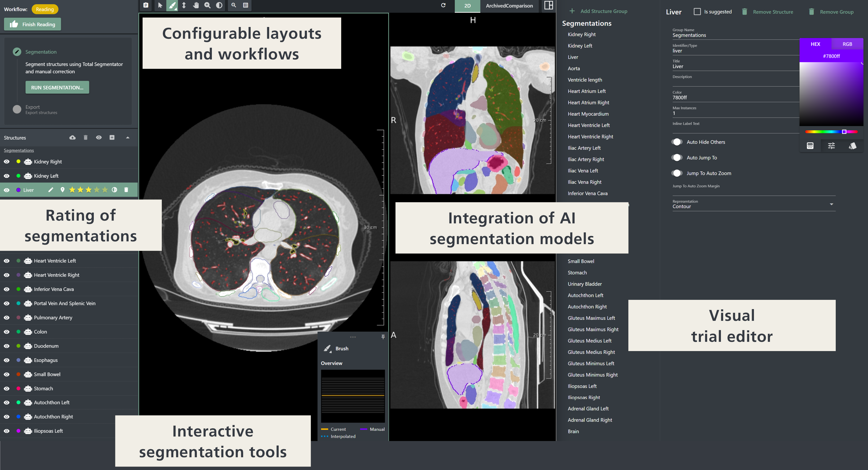Click the Finish Reading button

click(32, 24)
